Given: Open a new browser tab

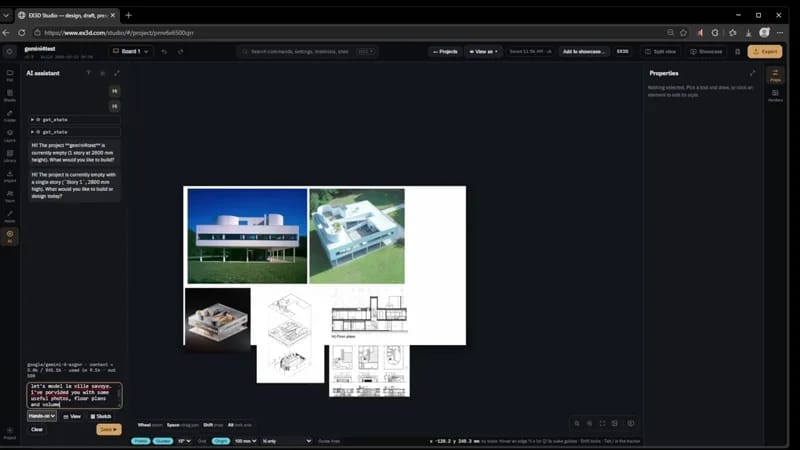Looking at the screenshot, I should [129, 15].
